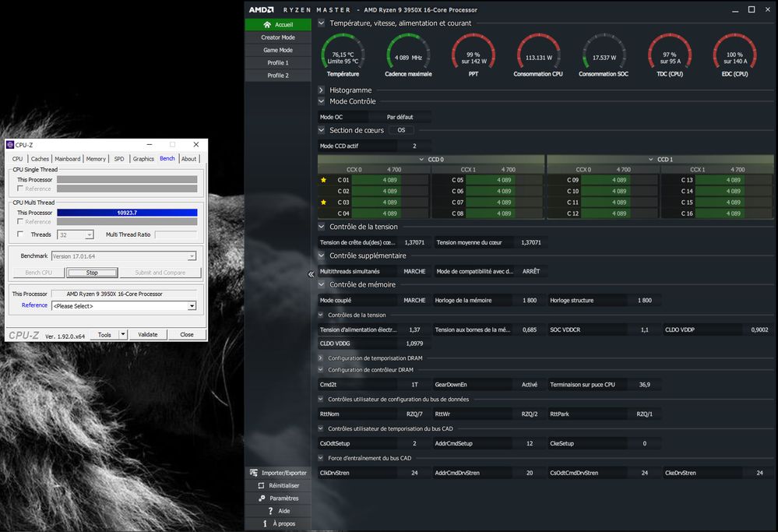This screenshot has height=532, width=778.
Task: Collapse Température, vitesse, alimentation section
Action: point(322,23)
